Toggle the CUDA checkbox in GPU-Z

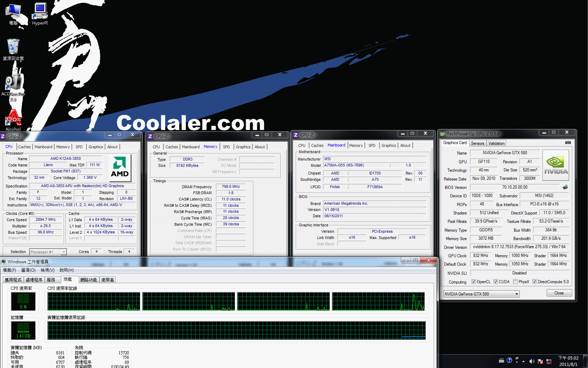pos(496,282)
